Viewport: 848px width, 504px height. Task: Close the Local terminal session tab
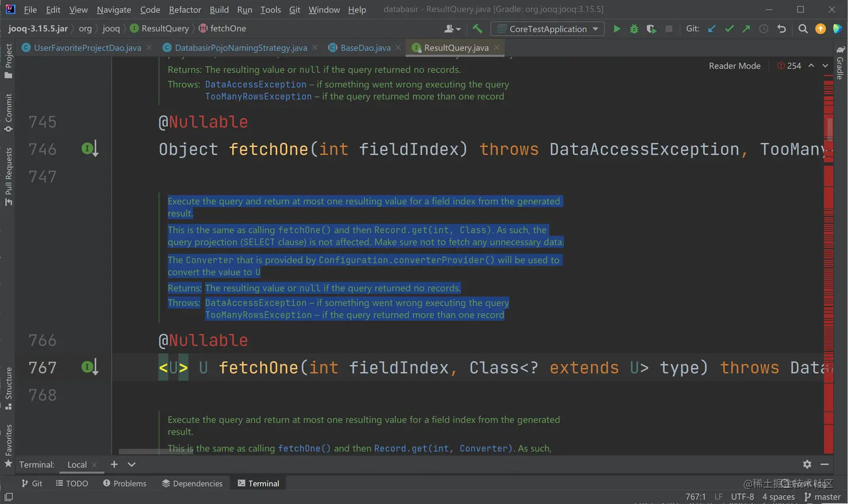94,465
